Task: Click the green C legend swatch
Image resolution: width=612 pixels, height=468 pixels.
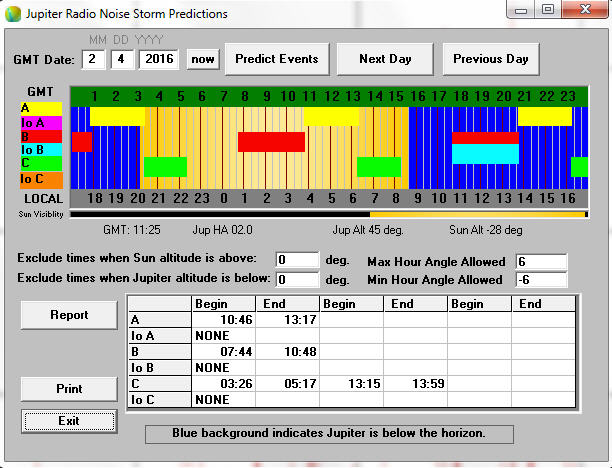Action: [41, 164]
